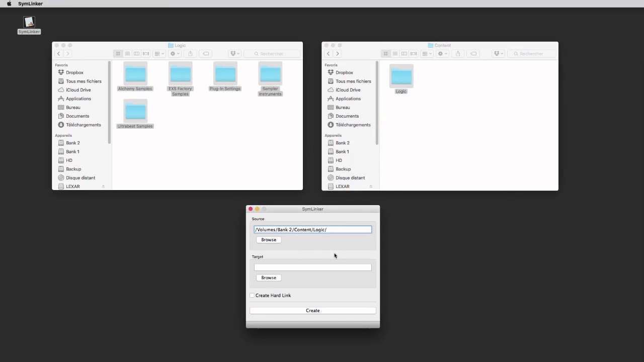644x362 pixels.
Task: Switch Content window to icon view
Action: tap(386, 54)
